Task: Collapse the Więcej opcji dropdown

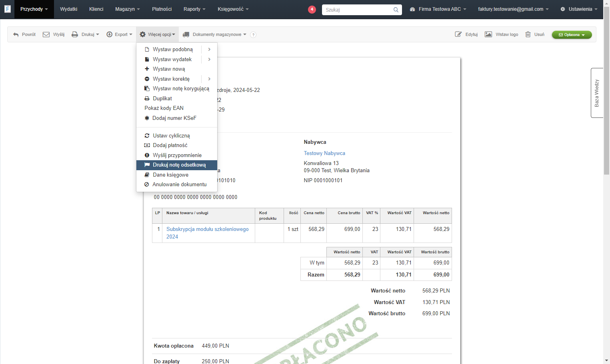Action: (x=157, y=34)
